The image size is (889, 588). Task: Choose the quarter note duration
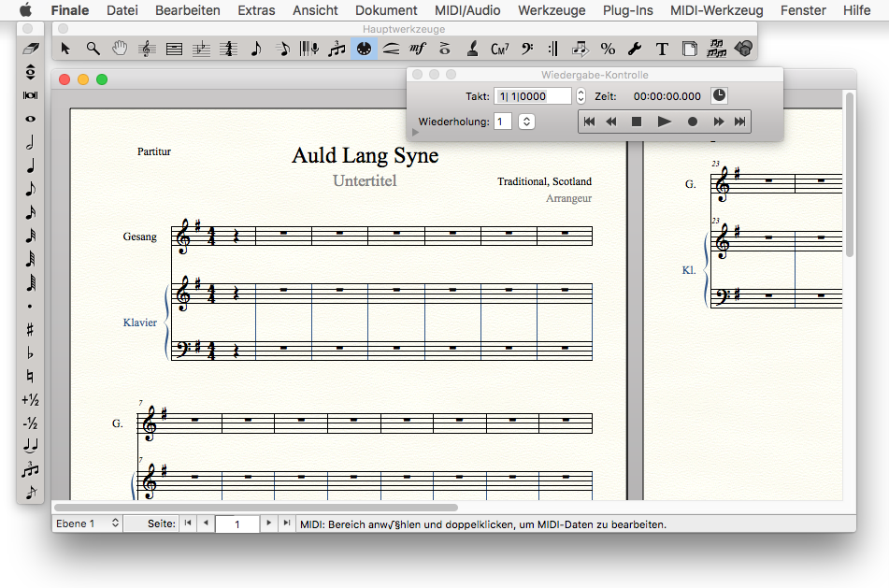pyautogui.click(x=31, y=165)
